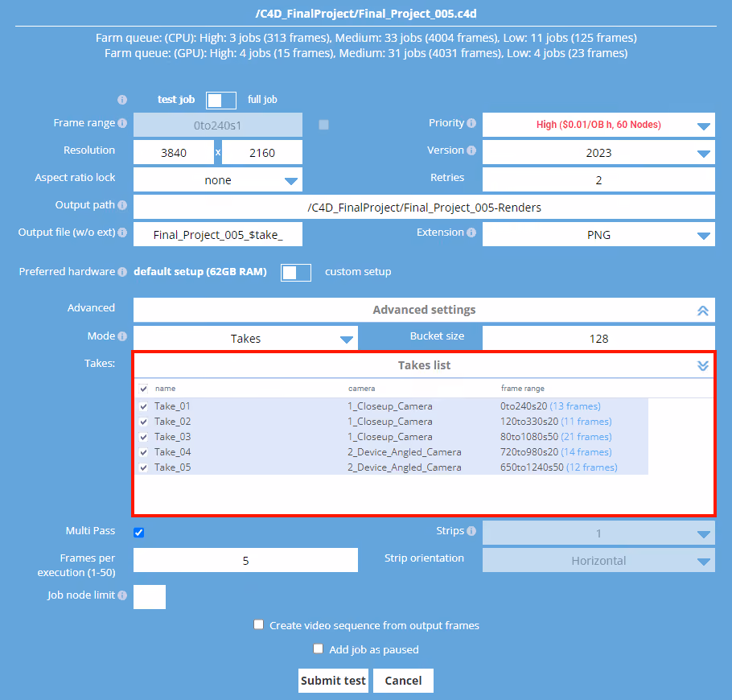Click the Priority info icon
Viewport: 732px width, 700px height.
(471, 123)
